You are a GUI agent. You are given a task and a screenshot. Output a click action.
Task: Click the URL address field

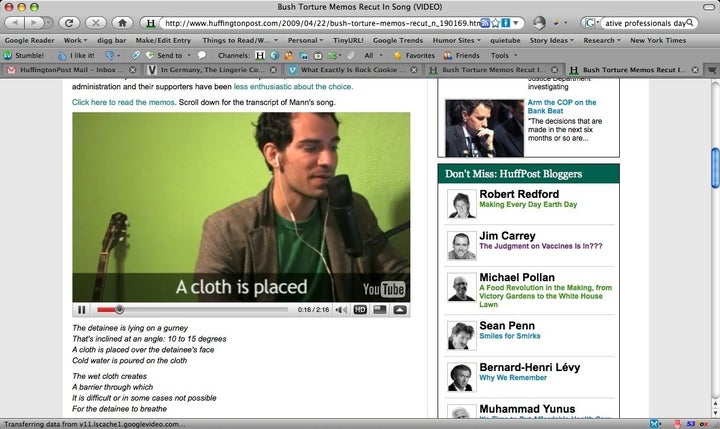coord(321,23)
